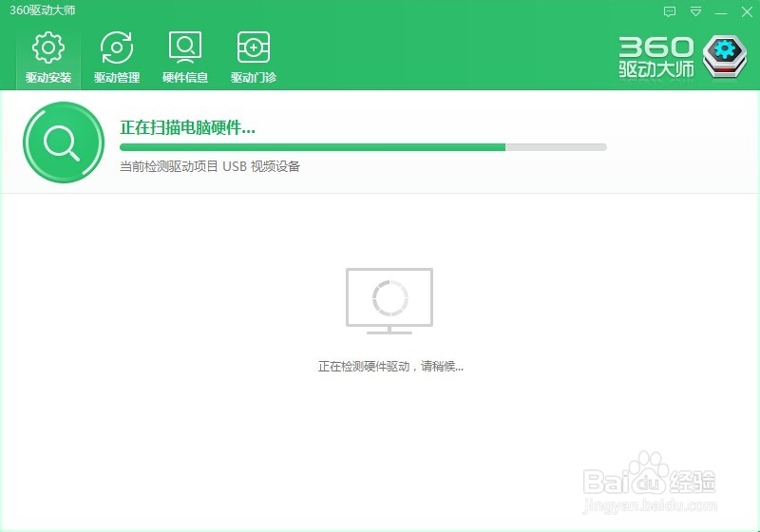Click the 正在扫描电脑硬件... heading
The height and width of the screenshot is (532, 760).
coord(187,128)
